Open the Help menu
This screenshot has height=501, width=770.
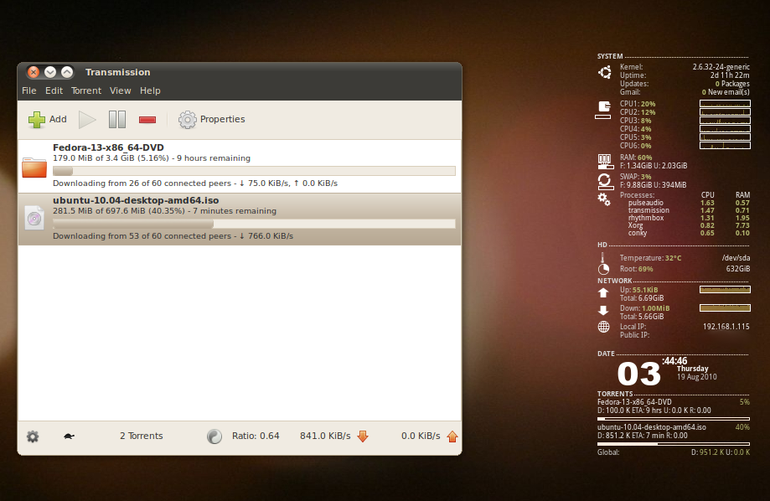(150, 91)
